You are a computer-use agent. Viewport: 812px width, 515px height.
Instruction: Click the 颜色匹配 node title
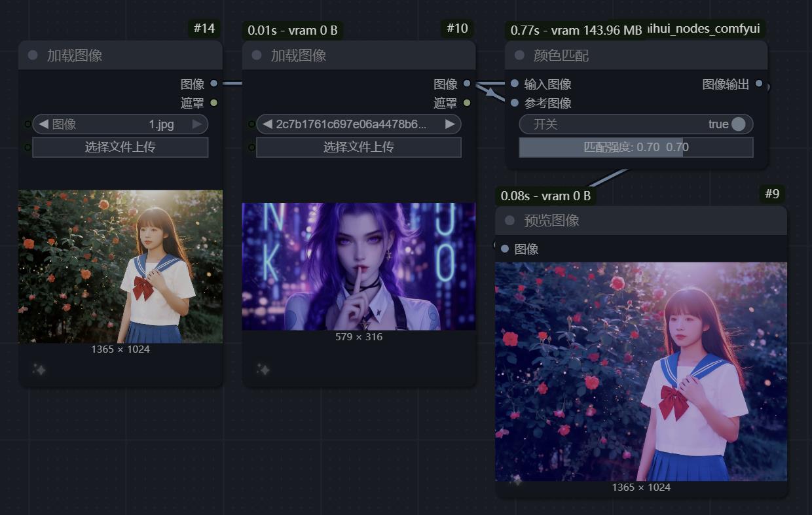[561, 56]
